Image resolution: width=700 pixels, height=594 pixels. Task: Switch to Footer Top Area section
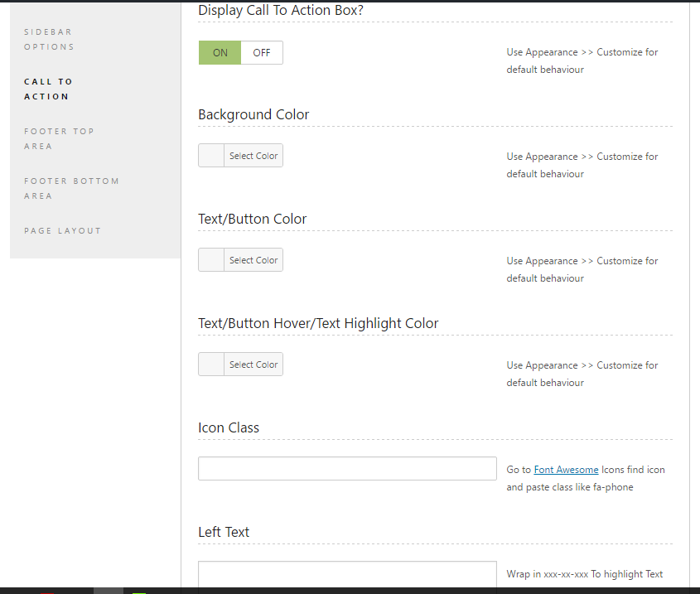coord(59,138)
